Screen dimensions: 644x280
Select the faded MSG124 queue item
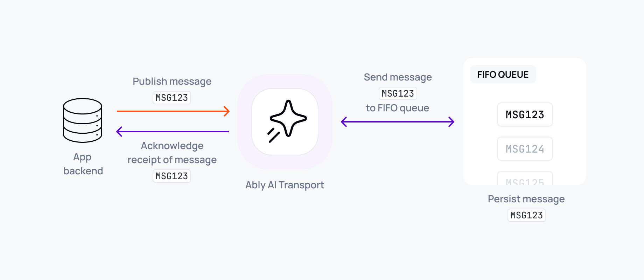click(x=525, y=149)
